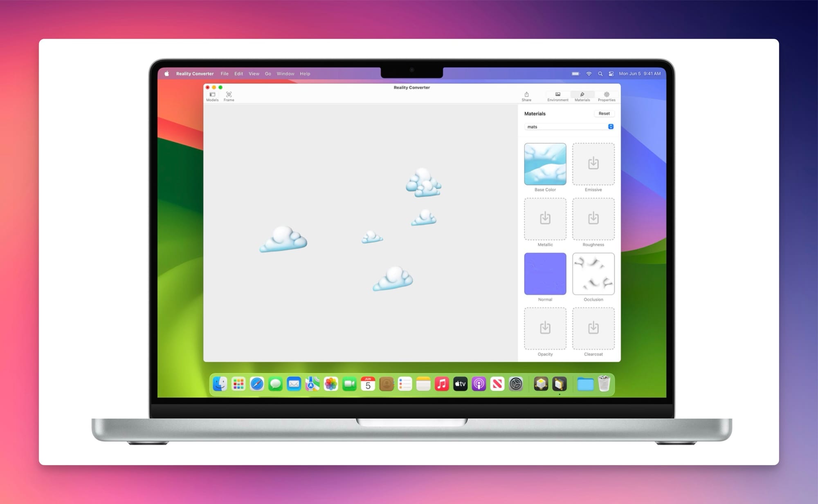818x504 pixels.
Task: Open the Properties panel icon
Action: click(606, 95)
